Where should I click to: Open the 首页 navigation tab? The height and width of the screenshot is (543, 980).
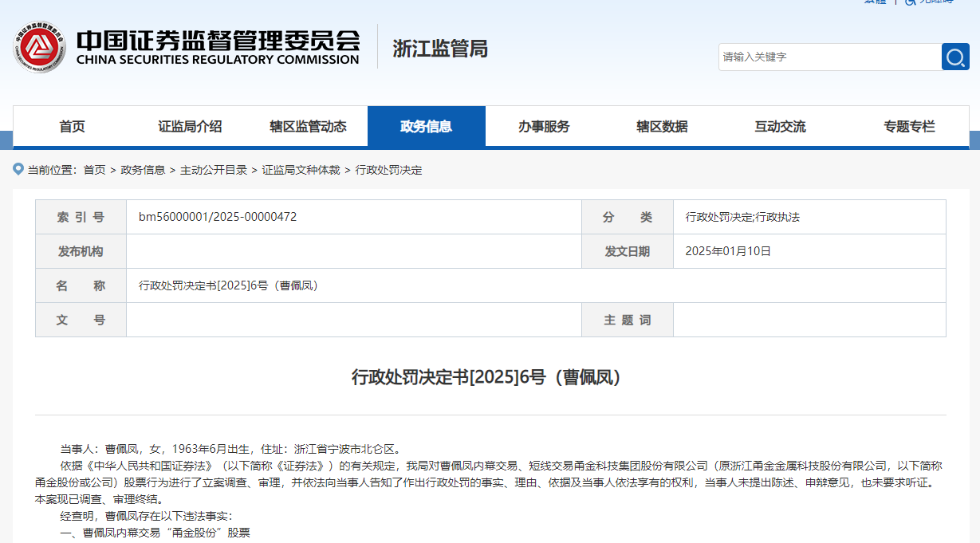click(x=72, y=126)
